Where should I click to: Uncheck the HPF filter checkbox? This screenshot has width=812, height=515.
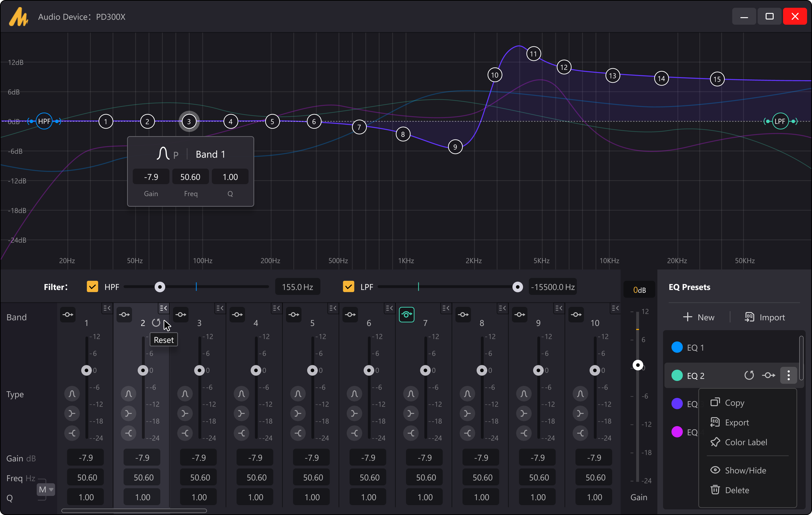(92, 287)
